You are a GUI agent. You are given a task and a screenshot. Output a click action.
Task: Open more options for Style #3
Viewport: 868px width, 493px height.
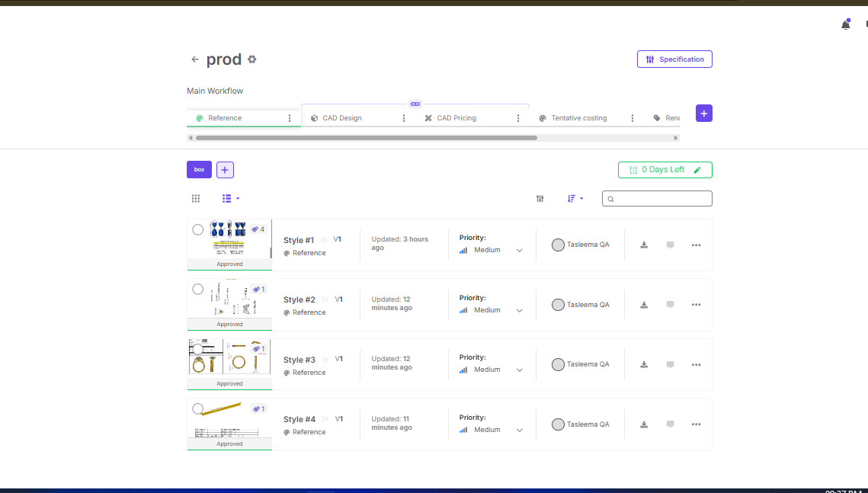(696, 365)
